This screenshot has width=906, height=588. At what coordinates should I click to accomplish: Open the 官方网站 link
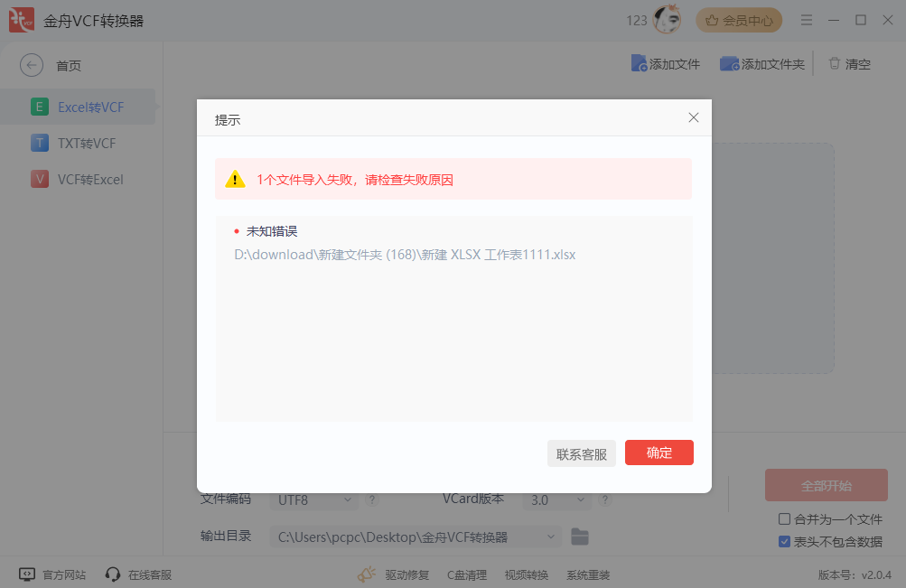click(64, 574)
